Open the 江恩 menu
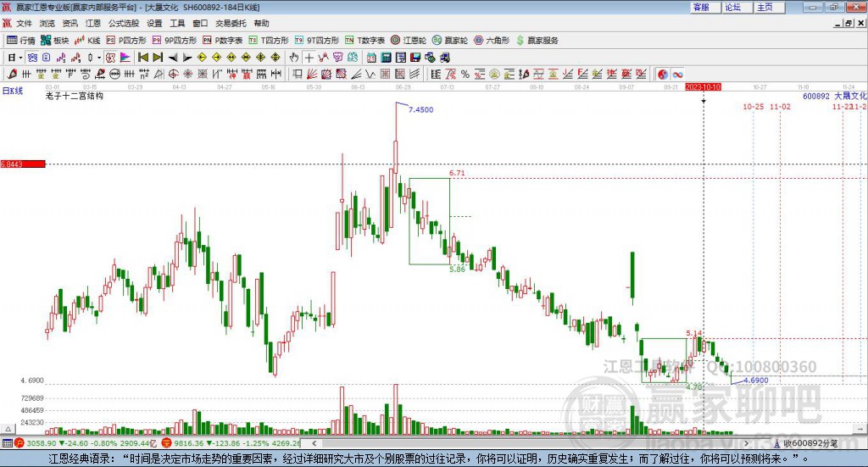Screen dimensions: 868x467 pos(93,23)
